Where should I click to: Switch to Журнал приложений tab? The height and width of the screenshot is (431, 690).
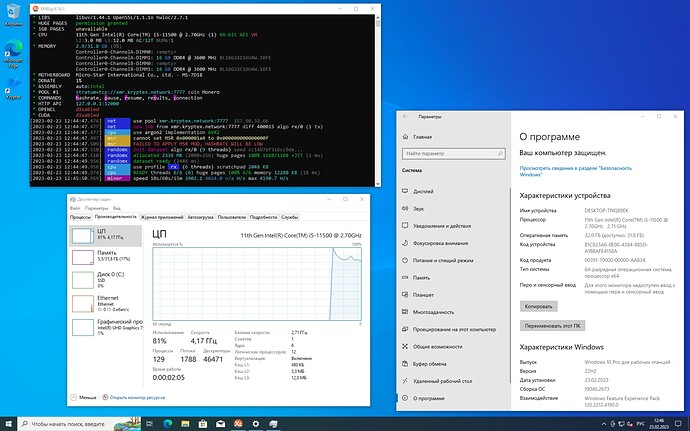[162, 217]
